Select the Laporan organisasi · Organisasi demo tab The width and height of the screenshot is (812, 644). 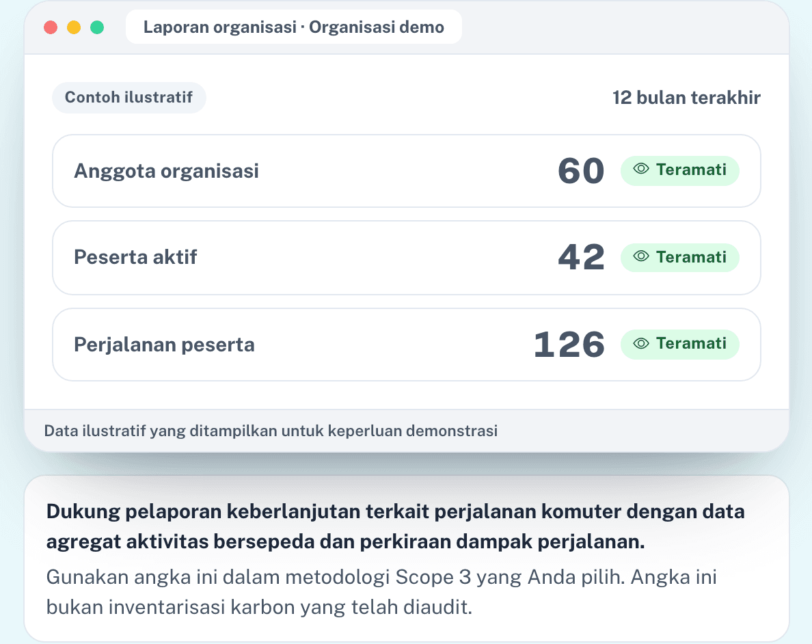294,27
